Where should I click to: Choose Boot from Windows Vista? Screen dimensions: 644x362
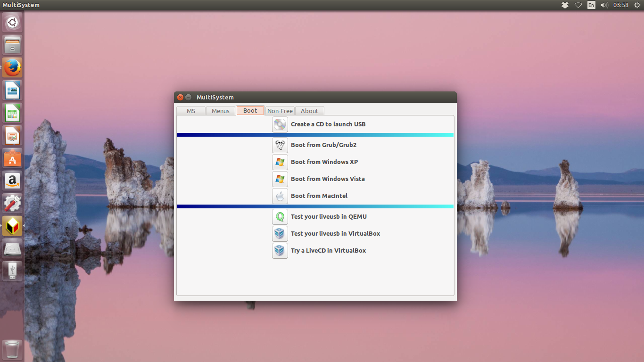pyautogui.click(x=328, y=179)
